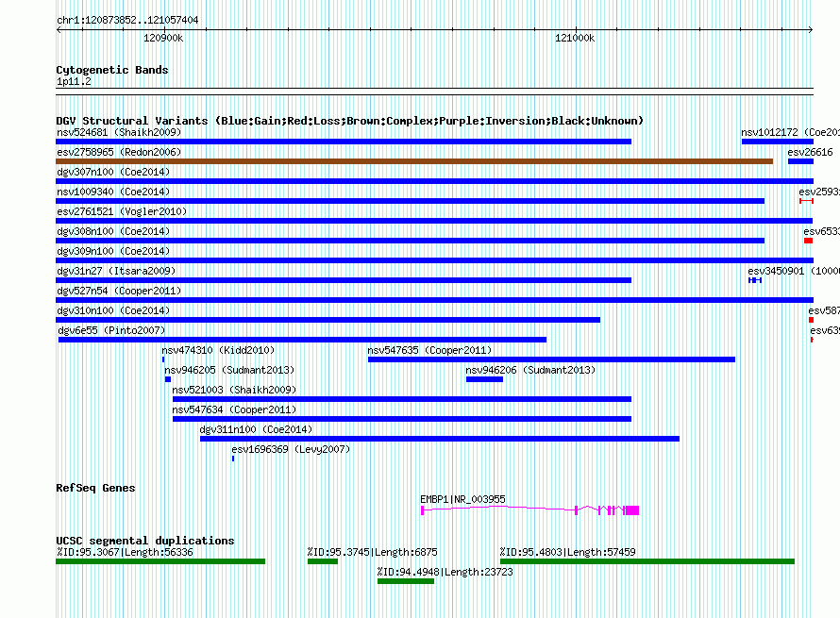840x618 pixels.
Task: Click the small blue glyph under esv3450901
Action: tap(755, 280)
